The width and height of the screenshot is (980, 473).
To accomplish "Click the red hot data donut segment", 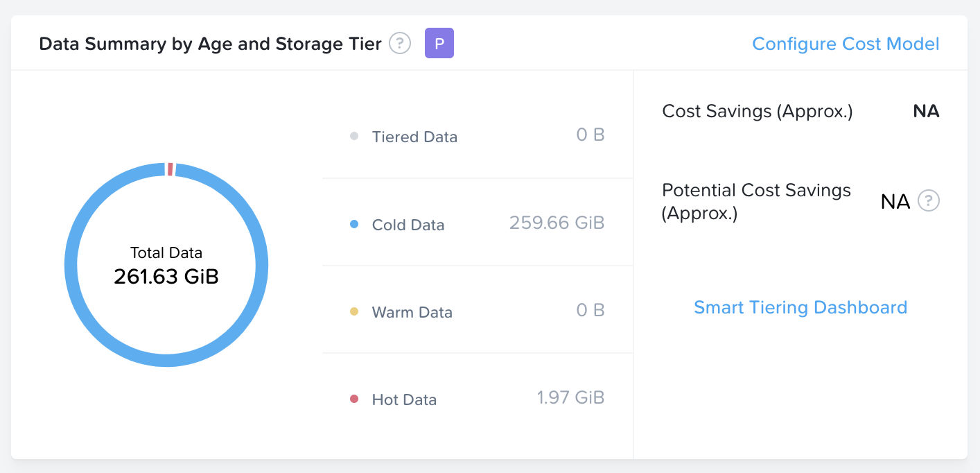I will 170,169.
